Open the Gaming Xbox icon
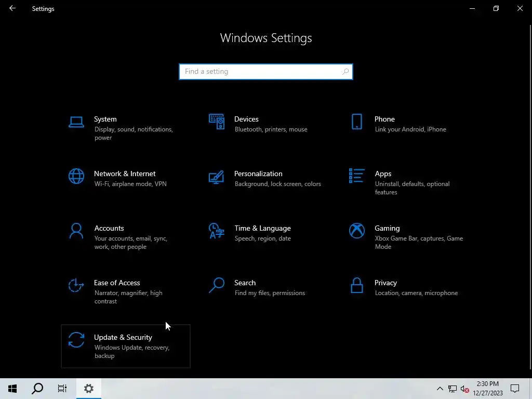Viewport: 532px width, 399px height. coord(356,231)
